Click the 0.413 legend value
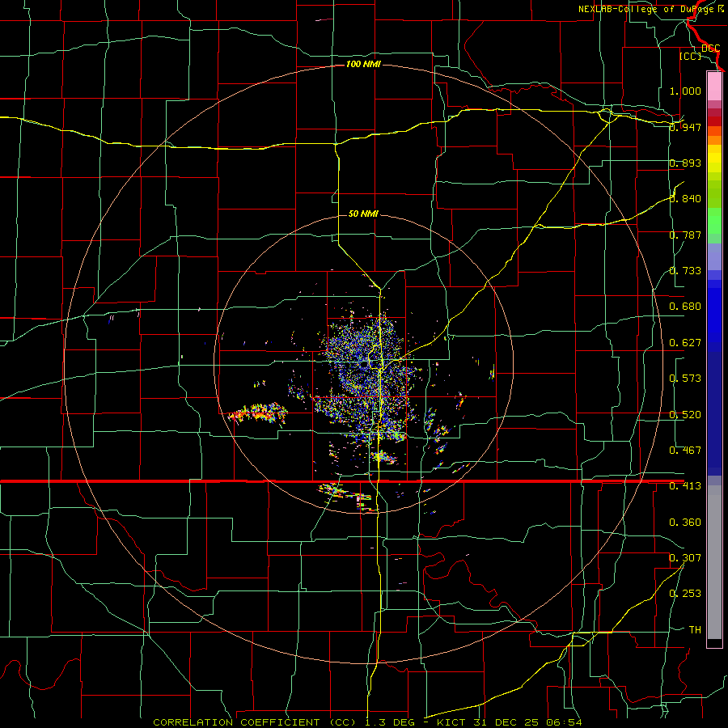Image resolution: width=728 pixels, height=728 pixels. 685,486
